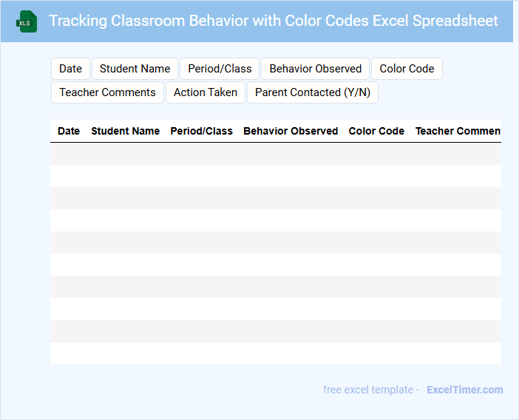Click the Teacher Comments column header
The width and height of the screenshot is (519, 420).
click(458, 131)
